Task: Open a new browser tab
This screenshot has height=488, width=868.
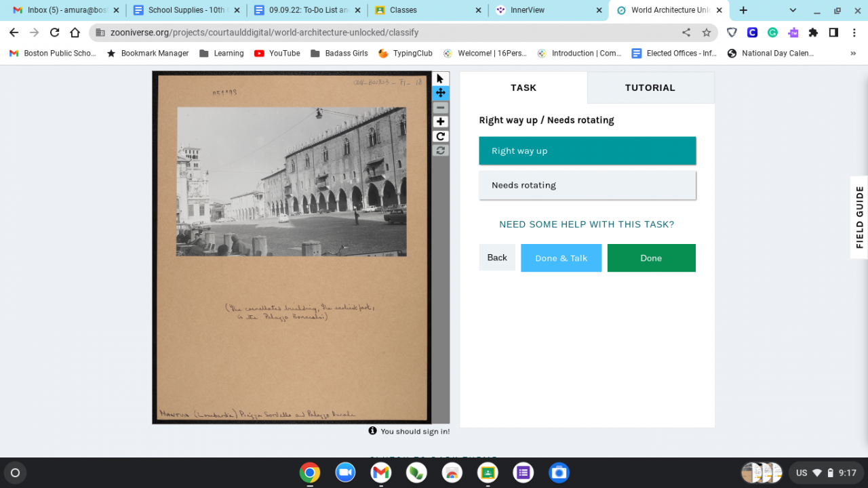Action: pyautogui.click(x=743, y=10)
